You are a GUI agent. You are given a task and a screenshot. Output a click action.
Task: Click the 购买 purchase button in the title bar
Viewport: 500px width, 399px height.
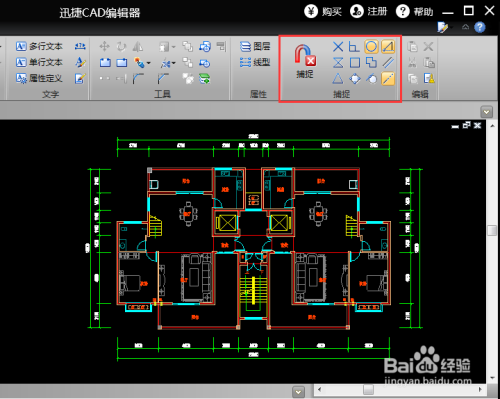coord(323,12)
